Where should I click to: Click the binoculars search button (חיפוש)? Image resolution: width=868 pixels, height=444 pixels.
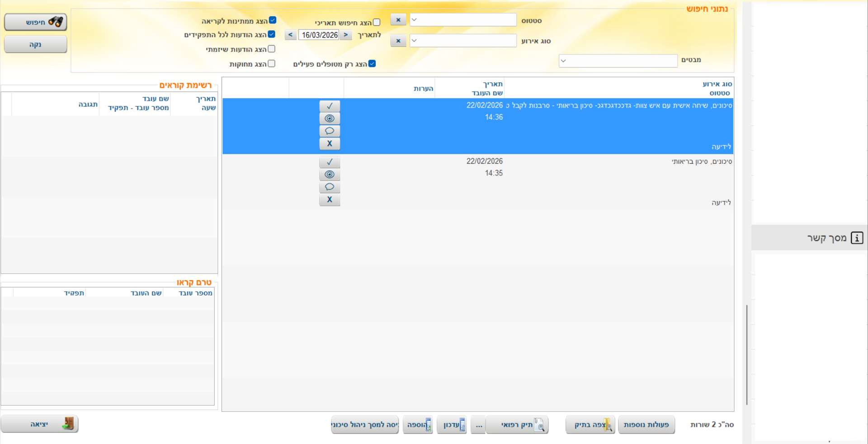36,22
